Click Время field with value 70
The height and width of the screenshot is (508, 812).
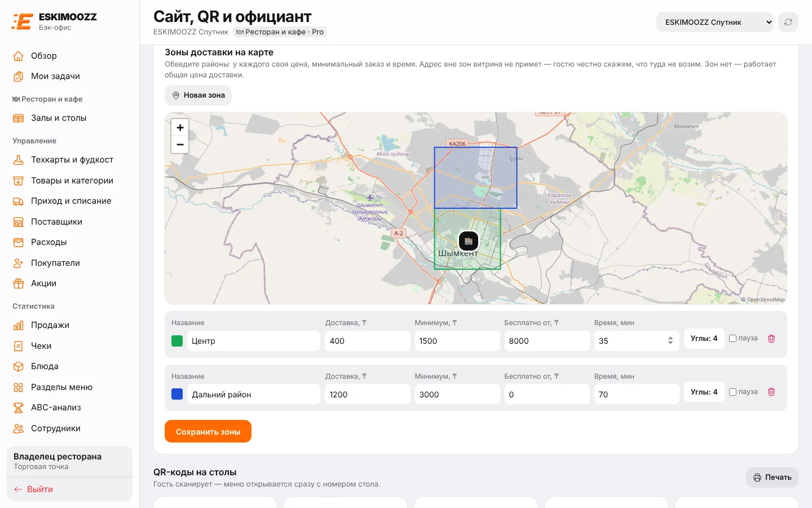click(637, 395)
